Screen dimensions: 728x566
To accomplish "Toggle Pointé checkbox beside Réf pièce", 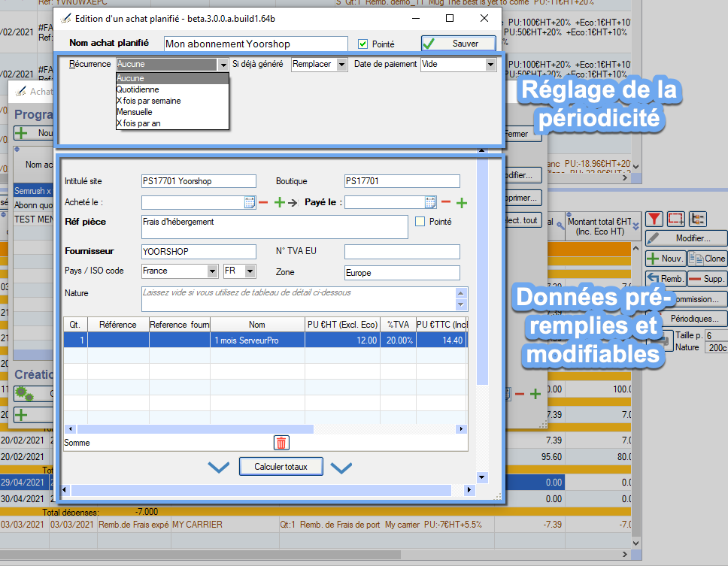I will [420, 222].
